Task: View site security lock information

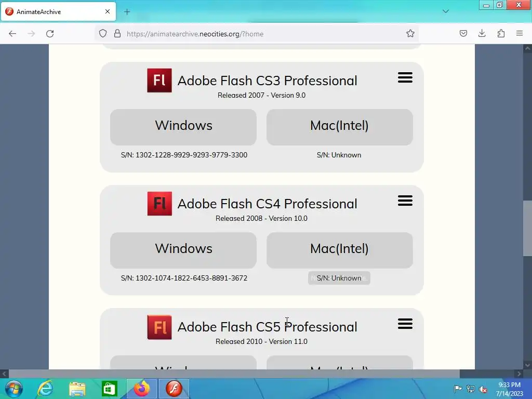Action: [117, 34]
